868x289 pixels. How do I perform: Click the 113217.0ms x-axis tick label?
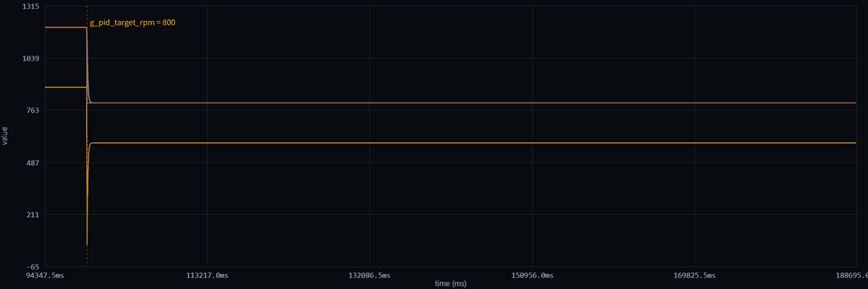[x=208, y=276]
